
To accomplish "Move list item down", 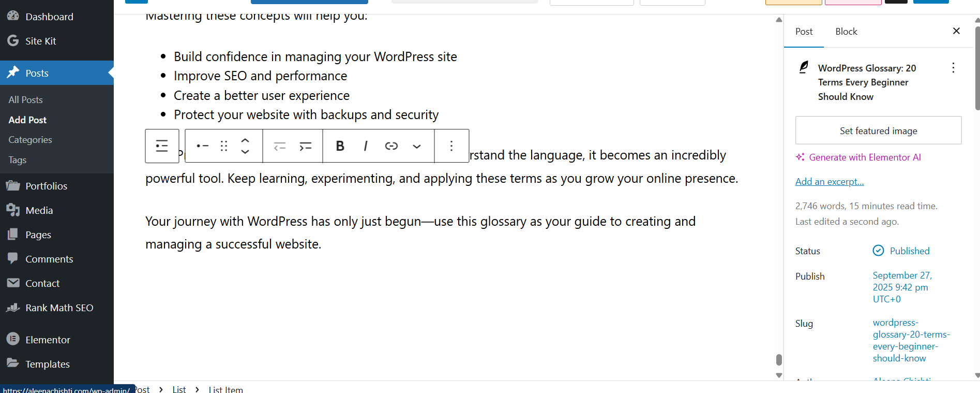I will click(x=245, y=152).
